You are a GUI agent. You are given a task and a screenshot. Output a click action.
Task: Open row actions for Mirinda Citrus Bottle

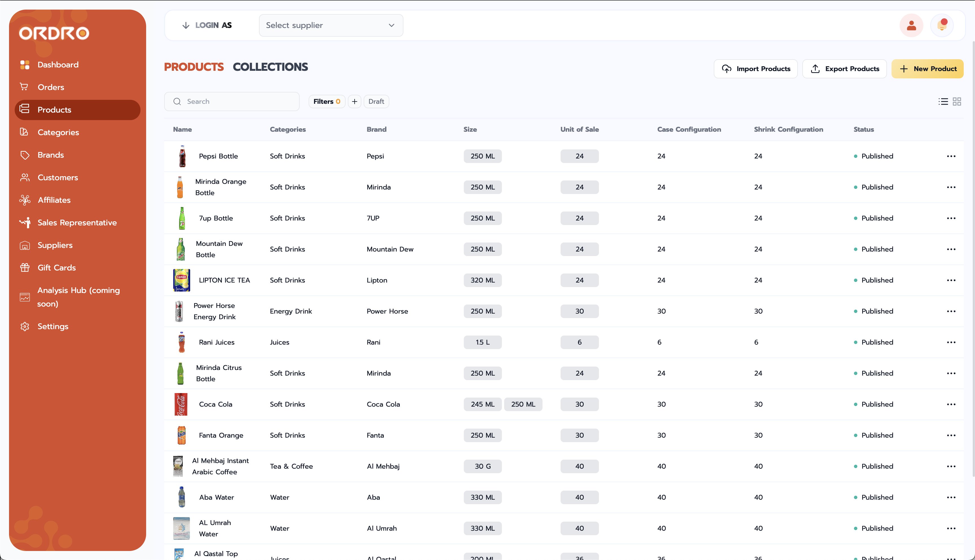pos(951,373)
